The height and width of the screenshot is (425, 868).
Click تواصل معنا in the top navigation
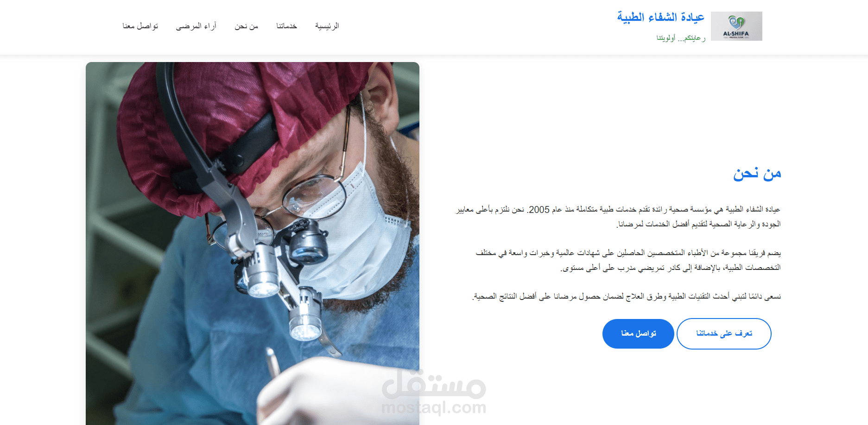[x=140, y=26]
